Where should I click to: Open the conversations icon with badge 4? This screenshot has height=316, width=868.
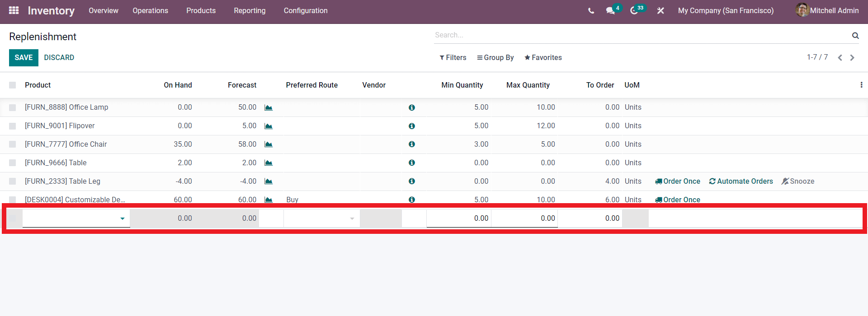click(x=611, y=10)
